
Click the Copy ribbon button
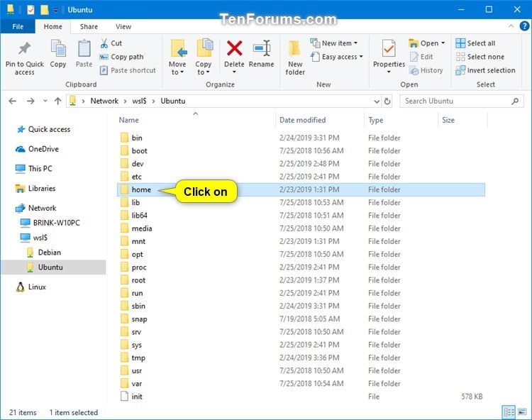[58, 54]
